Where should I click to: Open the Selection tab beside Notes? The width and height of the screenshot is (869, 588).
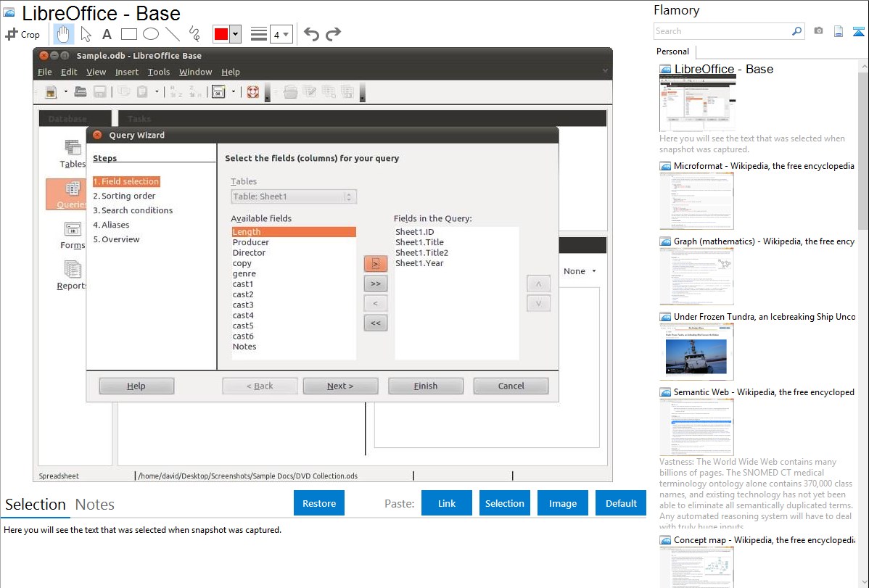(36, 505)
